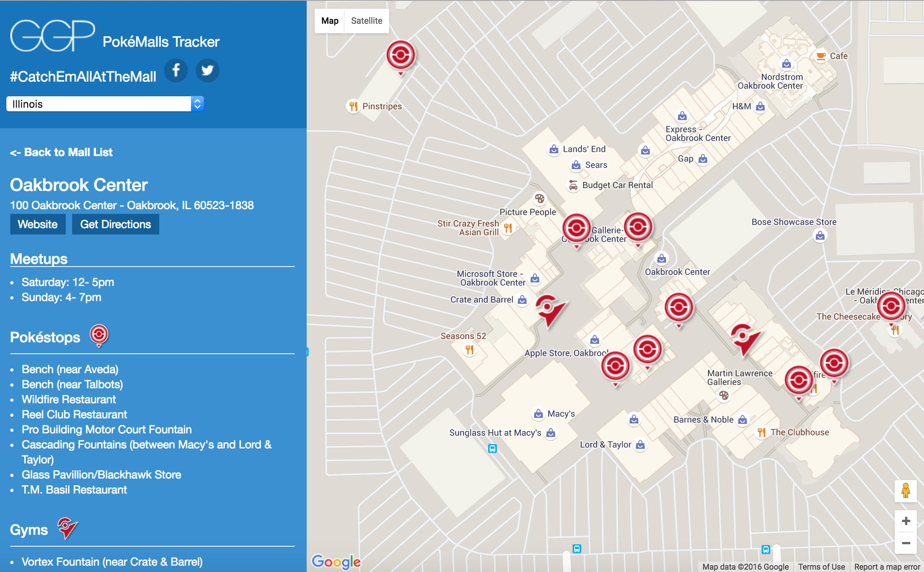Zoom out with the minus button
This screenshot has width=924, height=572.
[906, 543]
